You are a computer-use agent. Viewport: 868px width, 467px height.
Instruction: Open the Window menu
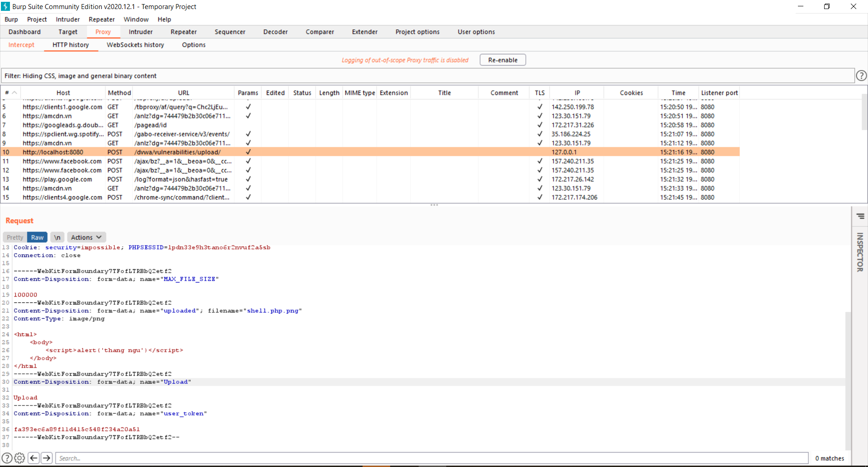pyautogui.click(x=136, y=19)
